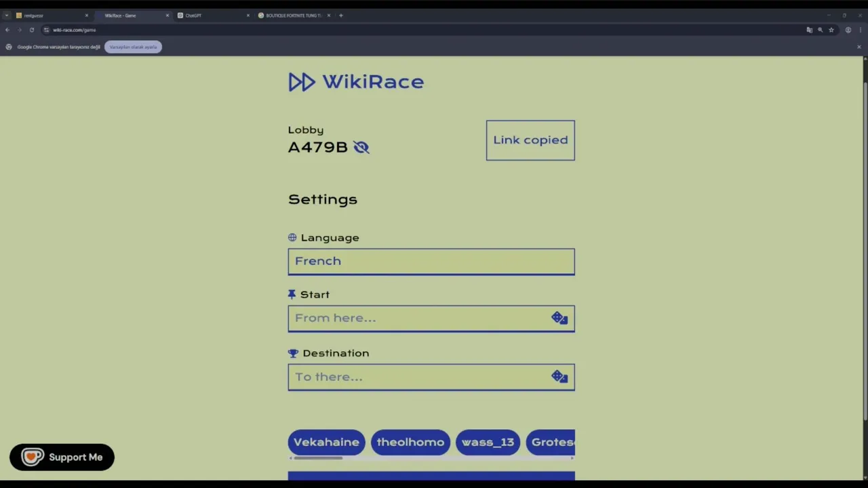The height and width of the screenshot is (488, 868).
Task: Open the Support Me button
Action: [62, 457]
